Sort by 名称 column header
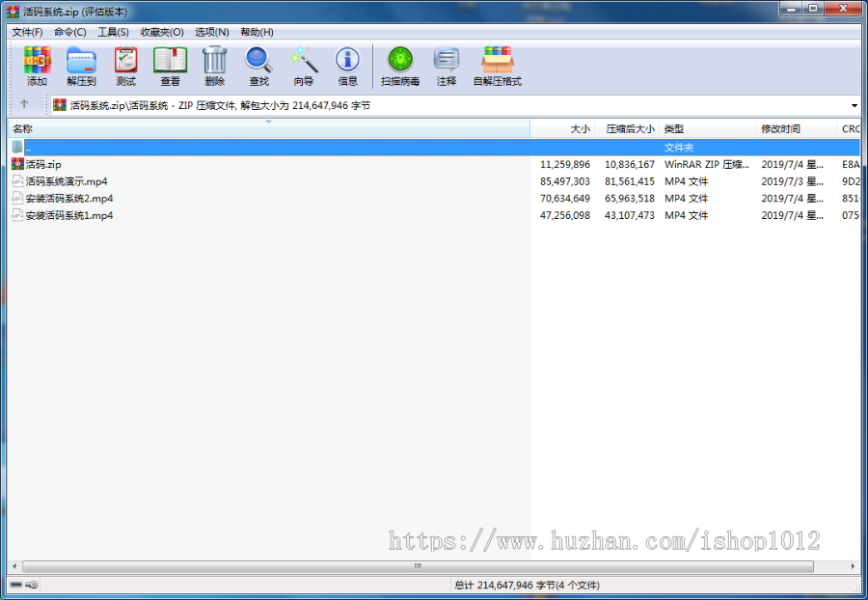This screenshot has height=600, width=868. coord(269,128)
